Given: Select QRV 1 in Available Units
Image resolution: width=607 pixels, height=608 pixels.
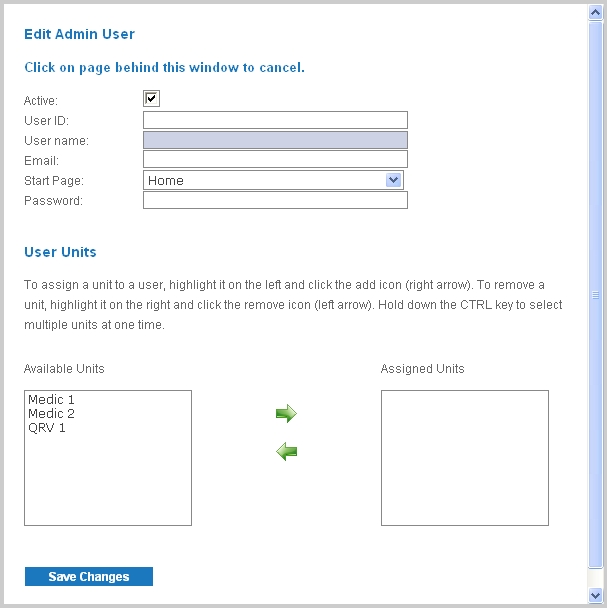Looking at the screenshot, I should 47,428.
